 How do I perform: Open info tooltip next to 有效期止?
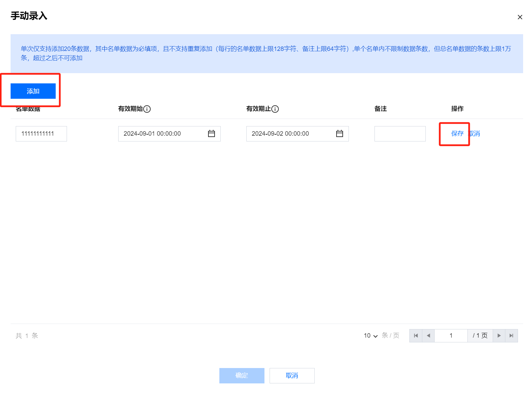275,109
